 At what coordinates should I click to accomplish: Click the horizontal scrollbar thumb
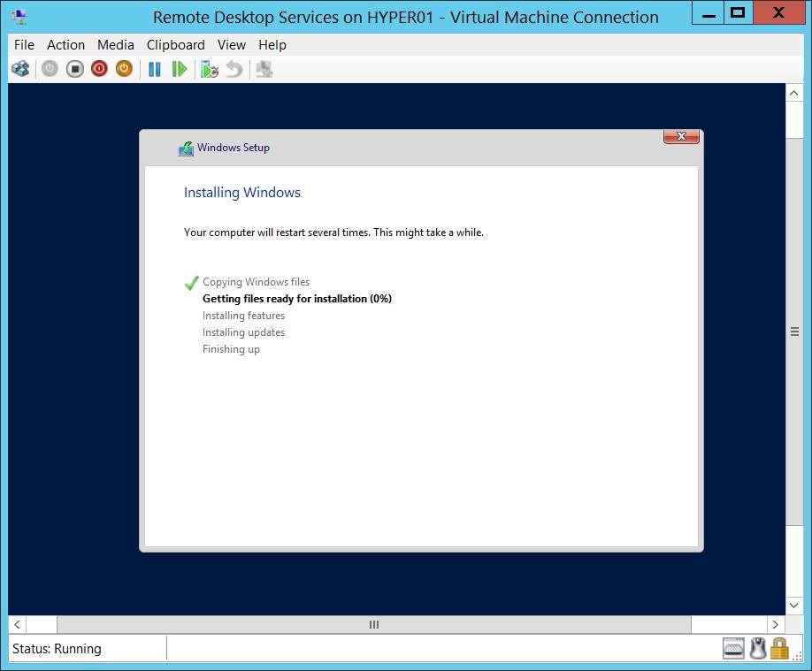[x=374, y=624]
